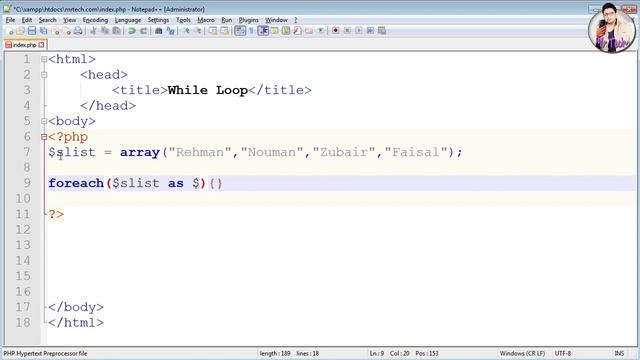Open the Function List panel icon
640x360 pixels.
(297, 31)
